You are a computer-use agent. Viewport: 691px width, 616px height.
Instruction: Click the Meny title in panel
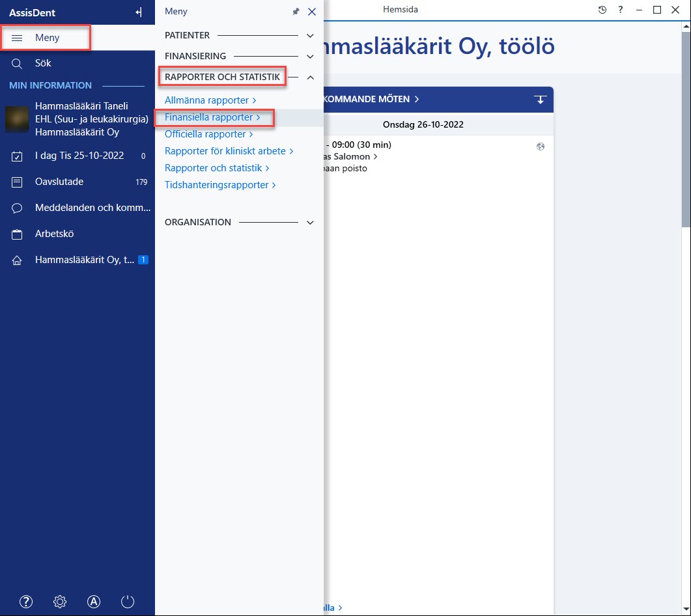(176, 12)
